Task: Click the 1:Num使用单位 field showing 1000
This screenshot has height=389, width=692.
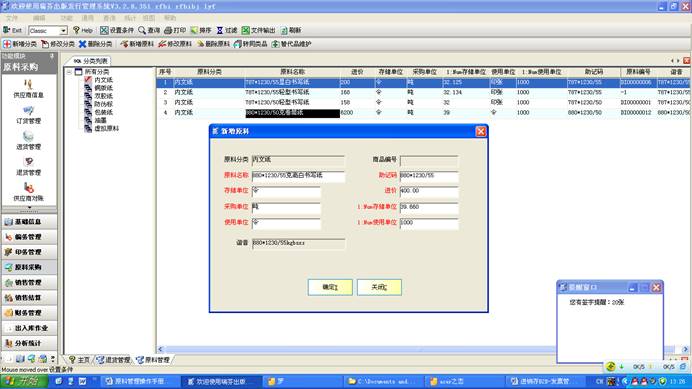Action: coord(429,223)
